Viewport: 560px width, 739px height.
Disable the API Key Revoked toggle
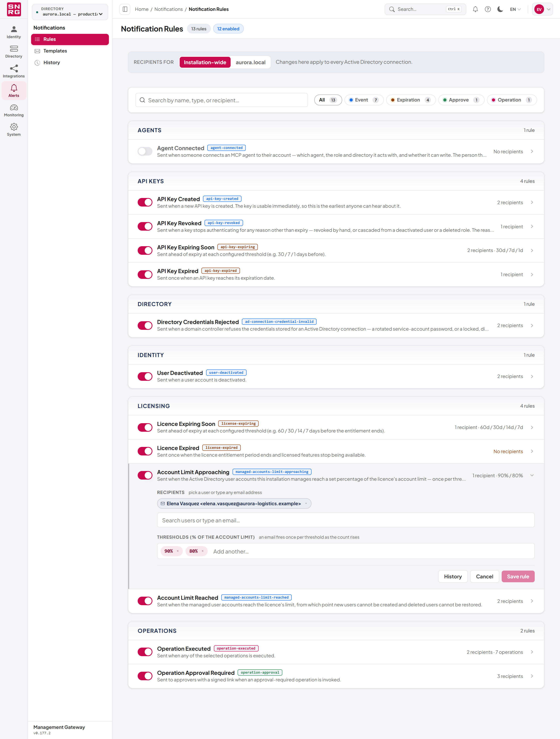pyautogui.click(x=145, y=227)
